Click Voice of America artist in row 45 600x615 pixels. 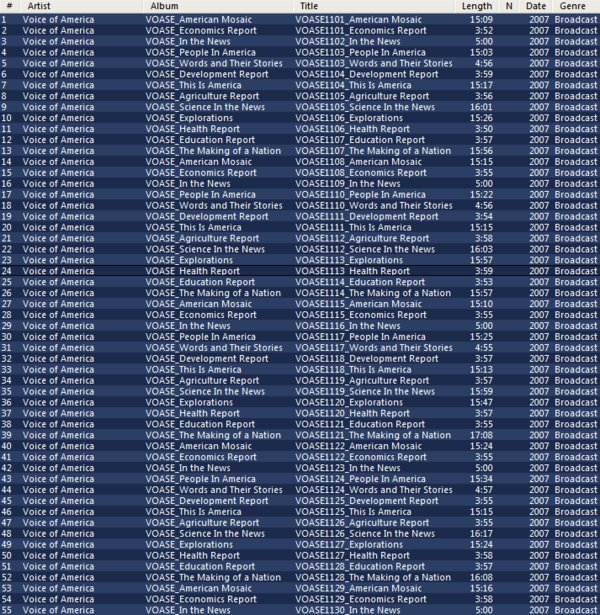tap(58, 501)
